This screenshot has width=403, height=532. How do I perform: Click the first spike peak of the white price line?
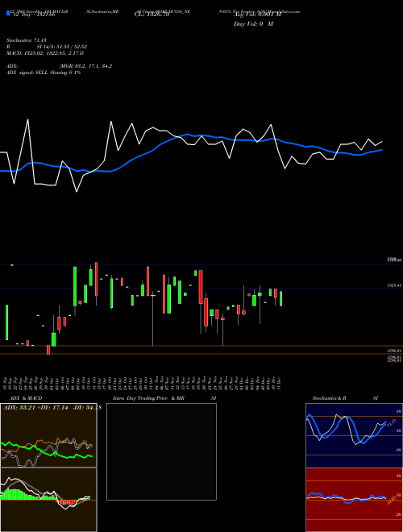point(27,120)
